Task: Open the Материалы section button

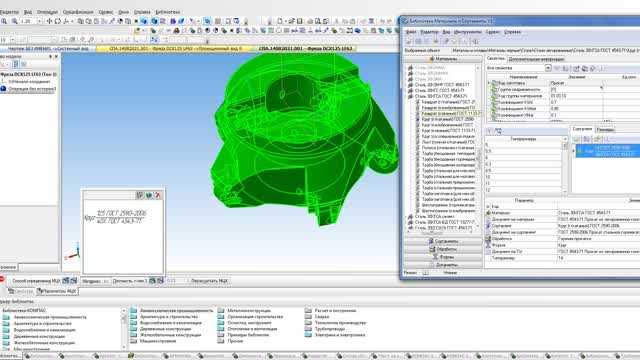Action: [443, 59]
